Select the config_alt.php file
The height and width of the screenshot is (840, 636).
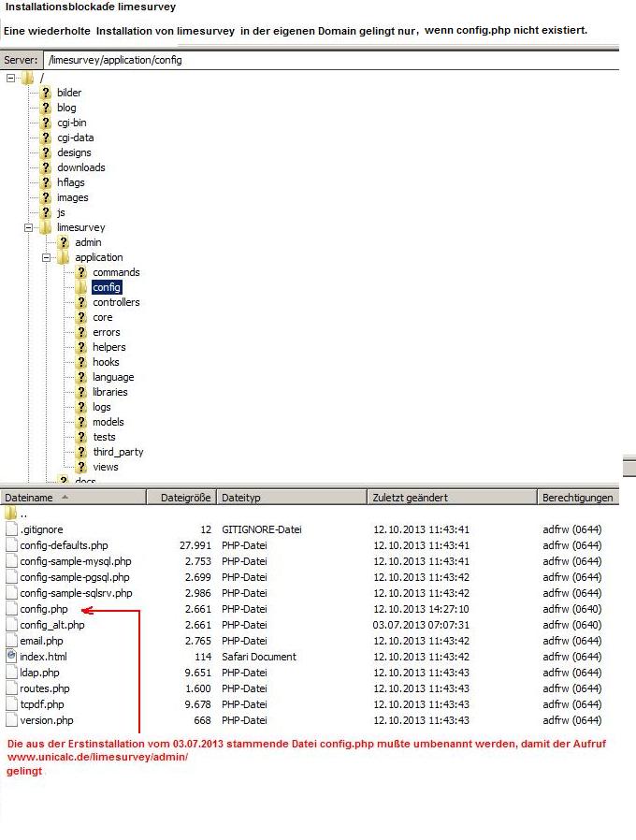[x=52, y=625]
